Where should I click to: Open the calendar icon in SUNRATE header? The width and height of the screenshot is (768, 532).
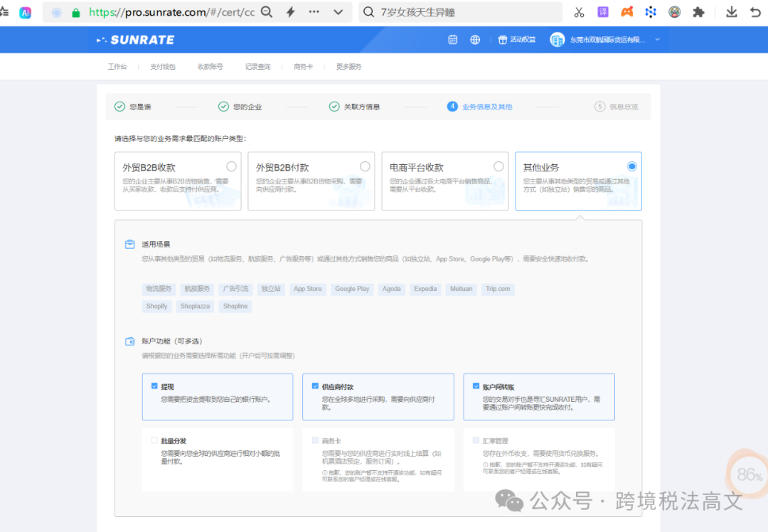(453, 40)
